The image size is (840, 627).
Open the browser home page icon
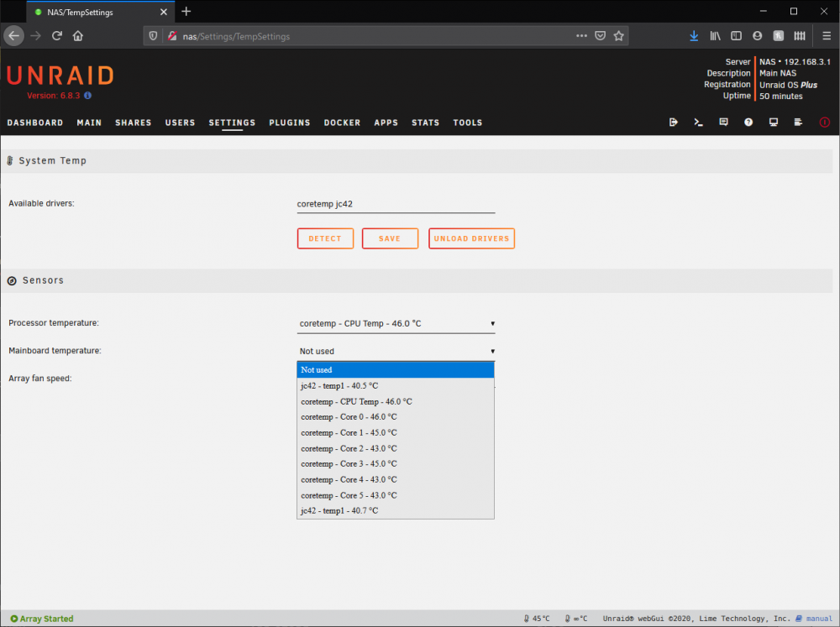[78, 36]
